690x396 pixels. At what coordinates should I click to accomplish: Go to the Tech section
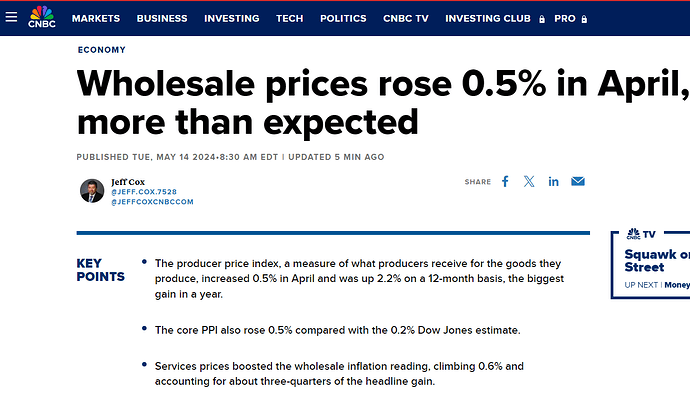(x=290, y=18)
